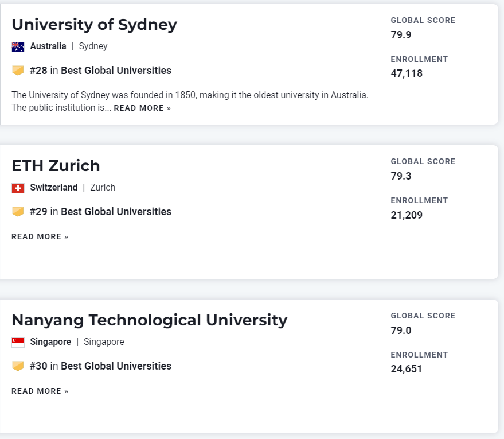Open Best Global Universities link for ETH Zurich
Viewport: 504px width, 439px height.
[116, 212]
